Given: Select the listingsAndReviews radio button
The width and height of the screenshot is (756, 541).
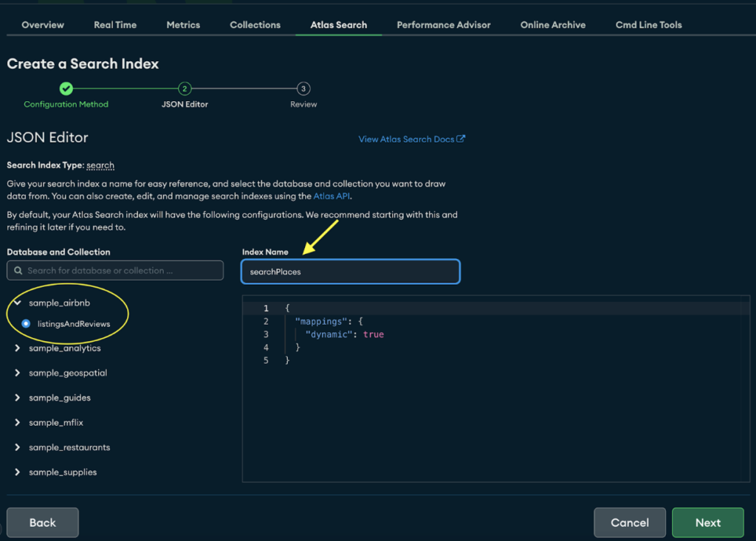Looking at the screenshot, I should tap(26, 323).
